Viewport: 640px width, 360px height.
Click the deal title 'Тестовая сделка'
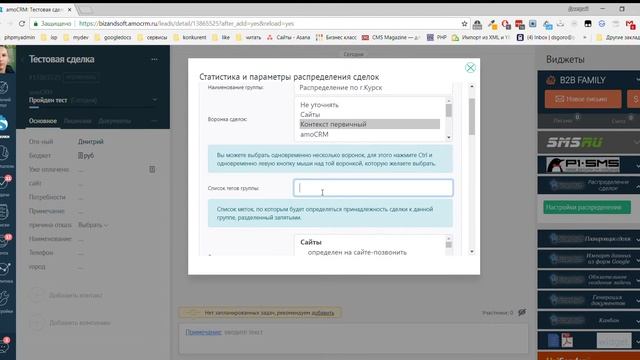[62, 59]
